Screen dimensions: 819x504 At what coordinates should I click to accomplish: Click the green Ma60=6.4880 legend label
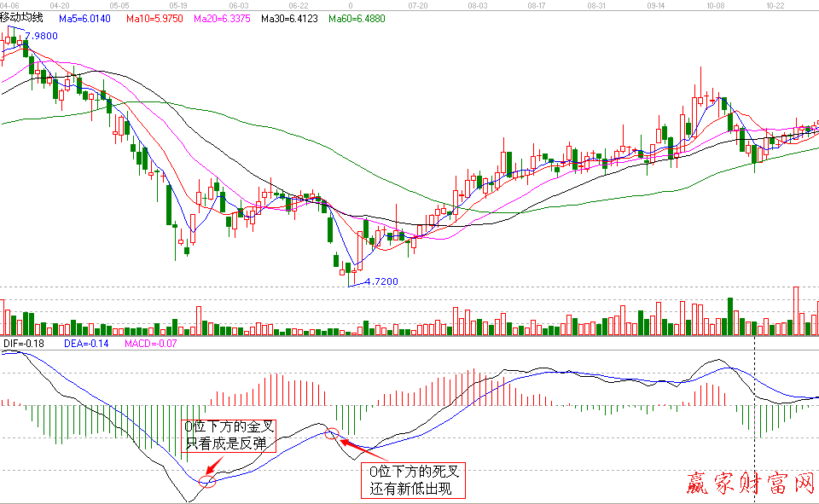coord(357,17)
